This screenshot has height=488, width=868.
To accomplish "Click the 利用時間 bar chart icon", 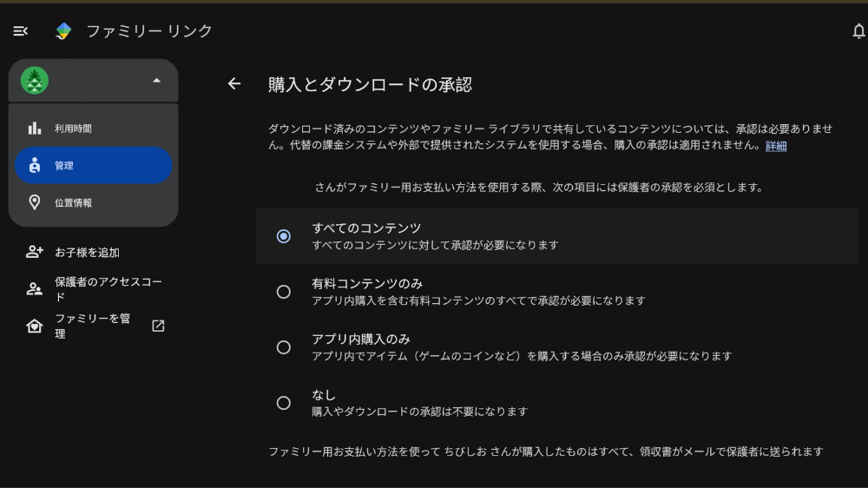I will point(35,128).
